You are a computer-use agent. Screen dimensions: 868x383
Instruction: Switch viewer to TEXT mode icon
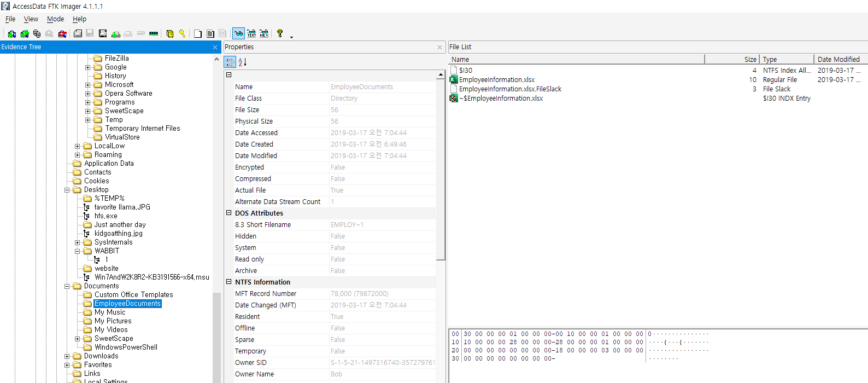(251, 33)
